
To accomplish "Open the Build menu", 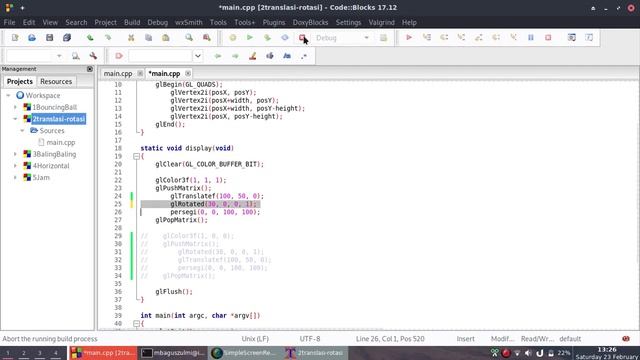I will [x=132, y=22].
